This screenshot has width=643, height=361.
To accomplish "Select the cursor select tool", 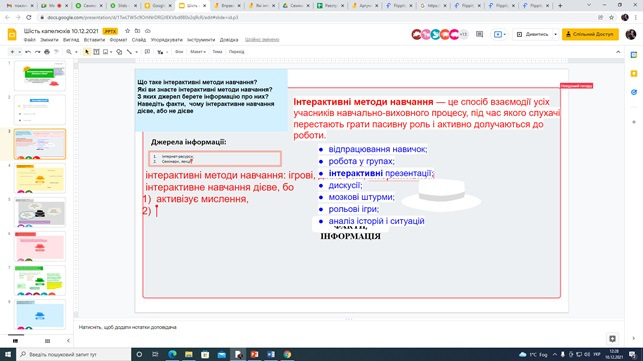I will pyautogui.click(x=87, y=52).
